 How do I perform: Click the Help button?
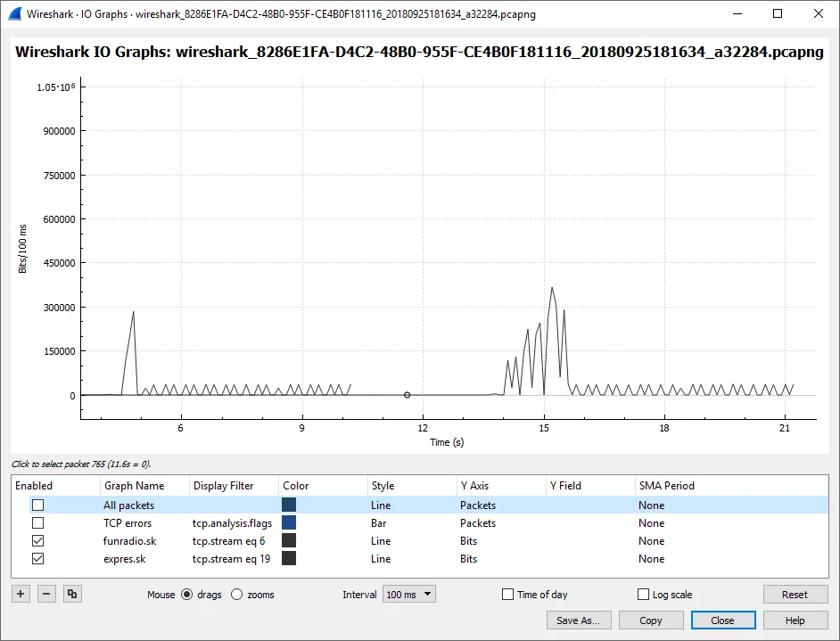(795, 620)
